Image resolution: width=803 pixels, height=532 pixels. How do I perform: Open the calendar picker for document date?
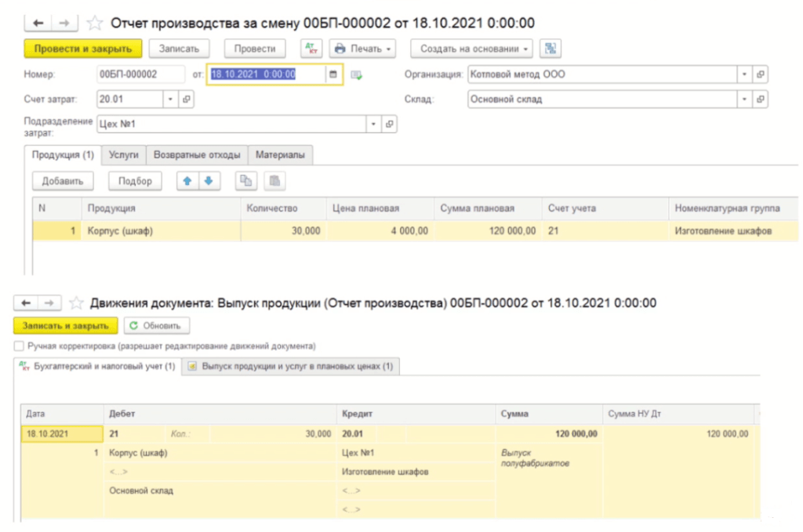click(333, 75)
